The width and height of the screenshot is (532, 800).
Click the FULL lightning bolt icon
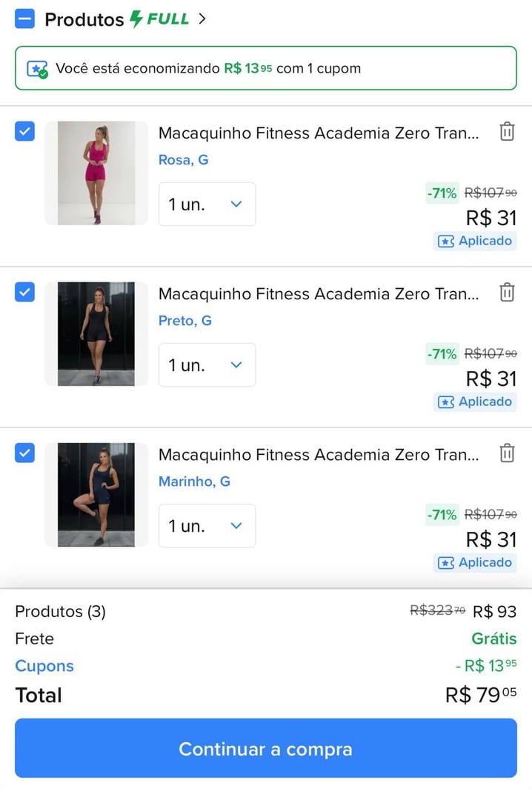coord(134,20)
